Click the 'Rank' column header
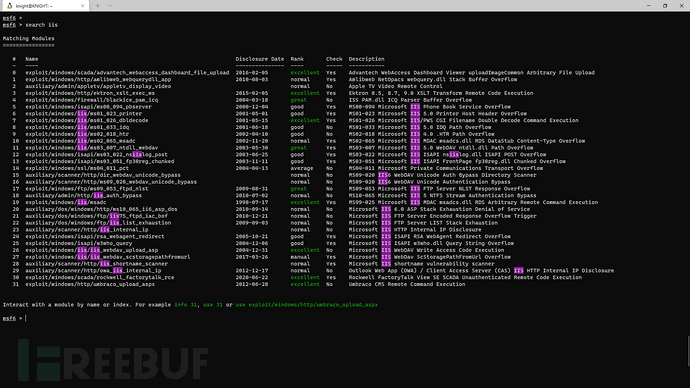 [297, 59]
